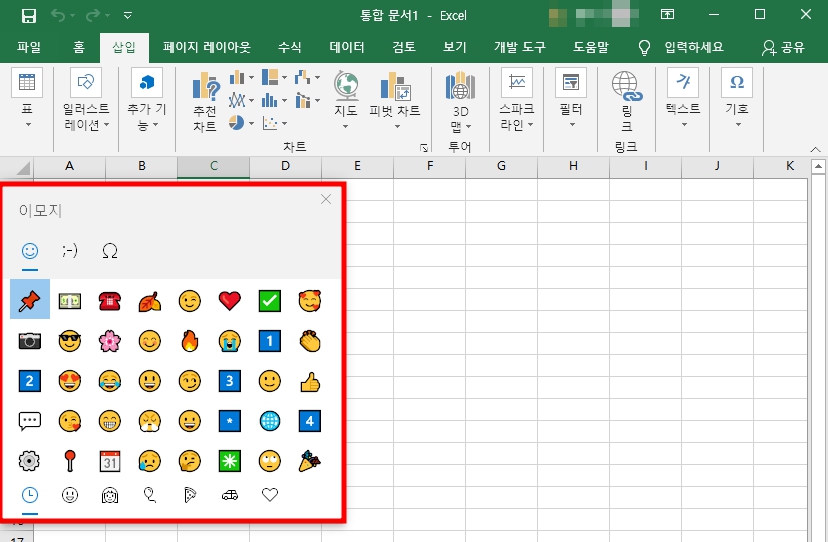Insert the keycap number 3 emoji

click(230, 381)
